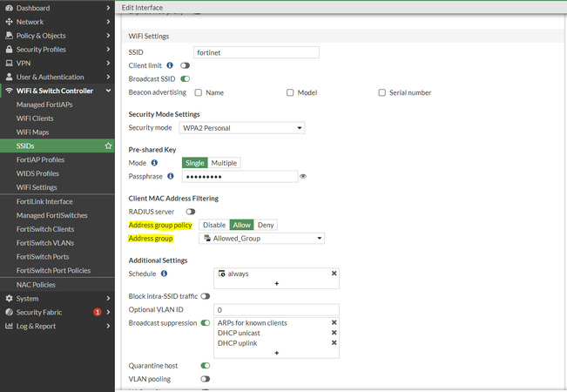Click the Schedule info icon
This screenshot has width=567, height=392.
(x=164, y=274)
